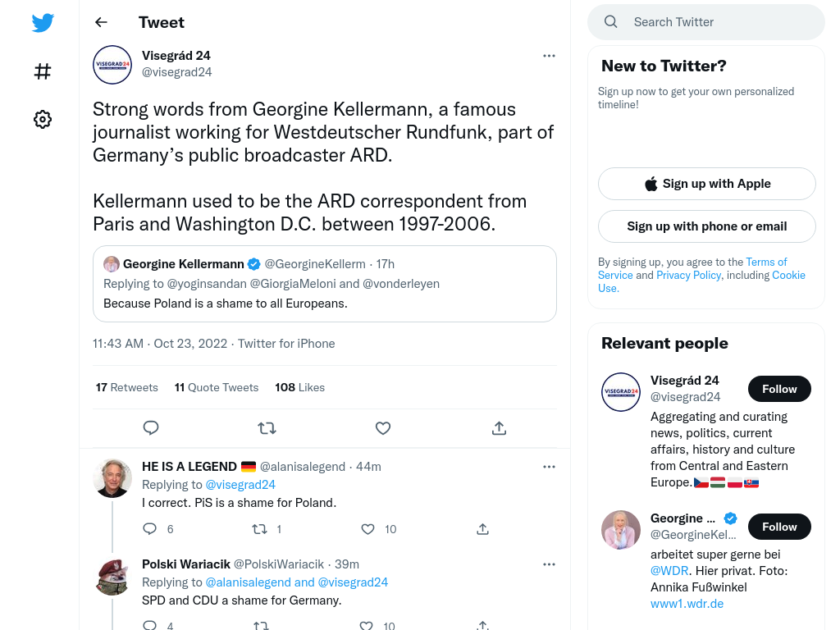Like the HE IS A LEGEND reply

368,529
